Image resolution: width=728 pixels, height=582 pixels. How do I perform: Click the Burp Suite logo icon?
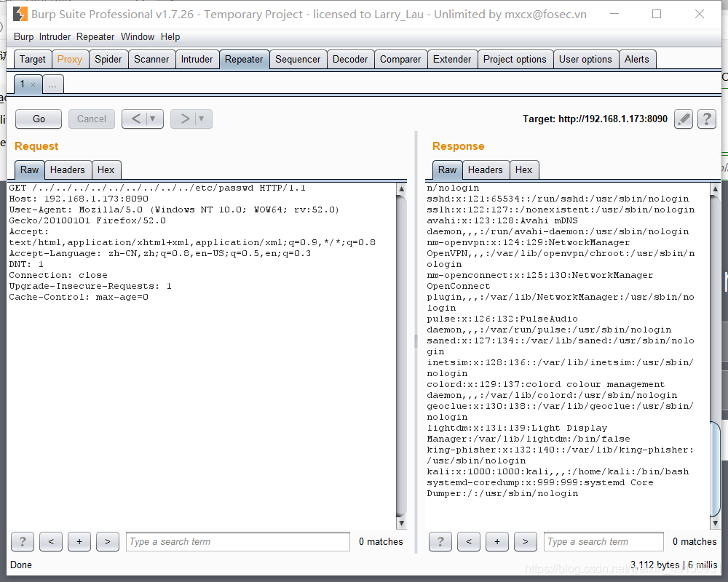(x=20, y=15)
